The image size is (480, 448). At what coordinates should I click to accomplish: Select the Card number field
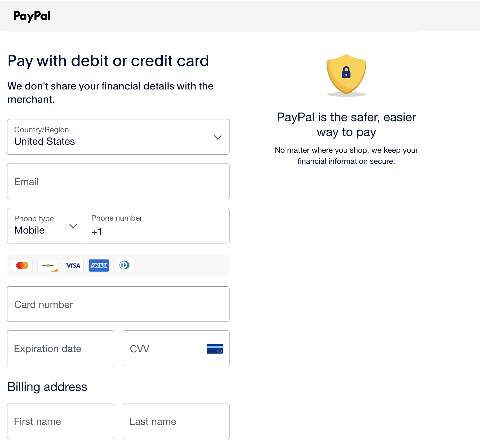pyautogui.click(x=118, y=304)
